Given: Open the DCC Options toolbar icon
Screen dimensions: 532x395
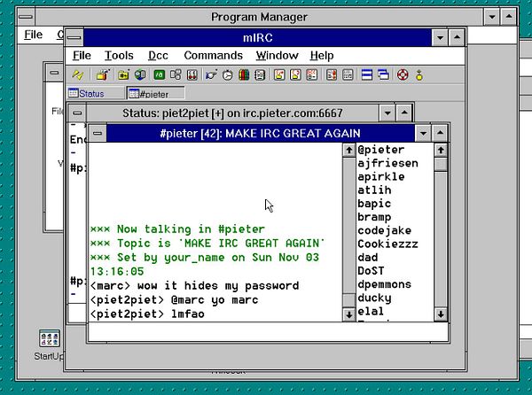Looking at the screenshot, I should (x=312, y=75).
